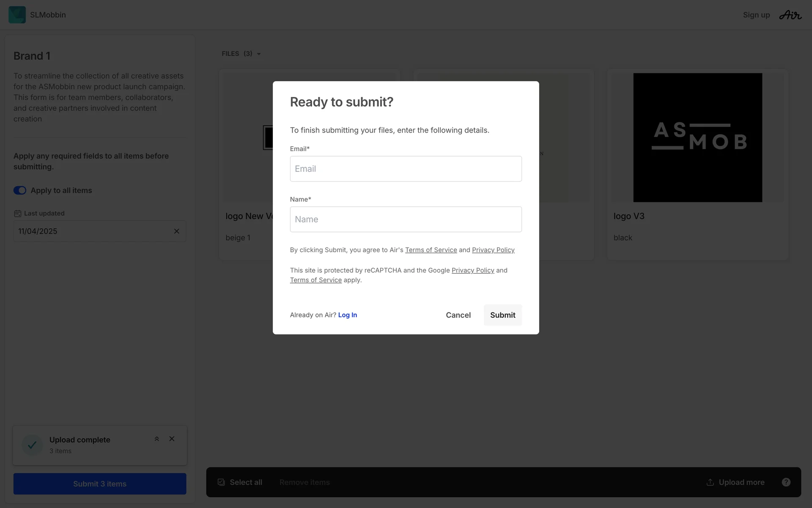812x508 pixels.
Task: Click the SLMobbin workspace logo icon
Action: (17, 15)
